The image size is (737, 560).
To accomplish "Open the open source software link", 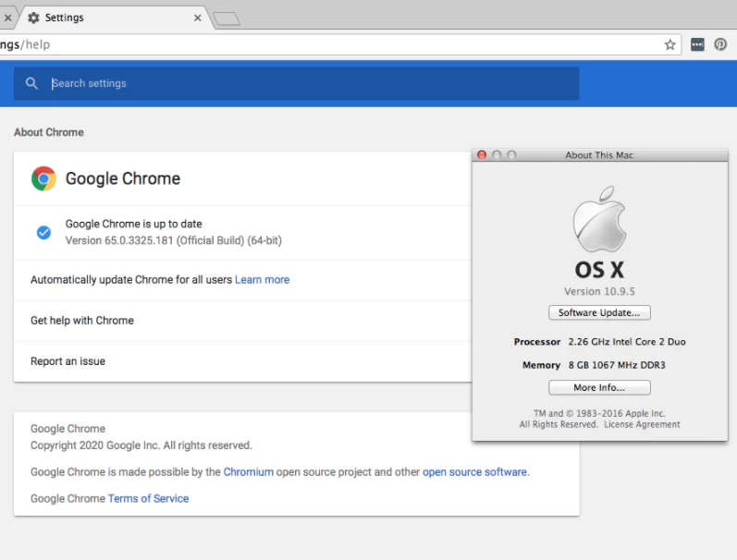I will (x=474, y=471).
